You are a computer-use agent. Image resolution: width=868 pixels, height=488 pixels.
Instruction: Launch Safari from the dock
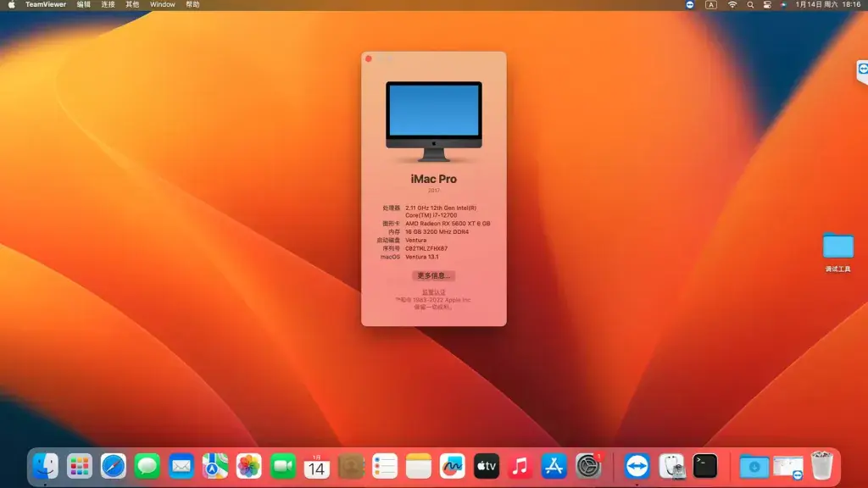[114, 466]
